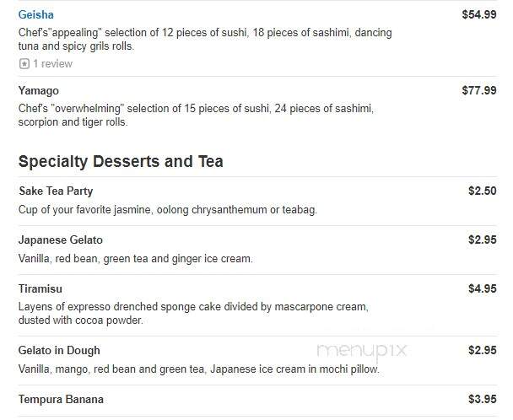Click the review star icon under Geisha

coord(24,64)
